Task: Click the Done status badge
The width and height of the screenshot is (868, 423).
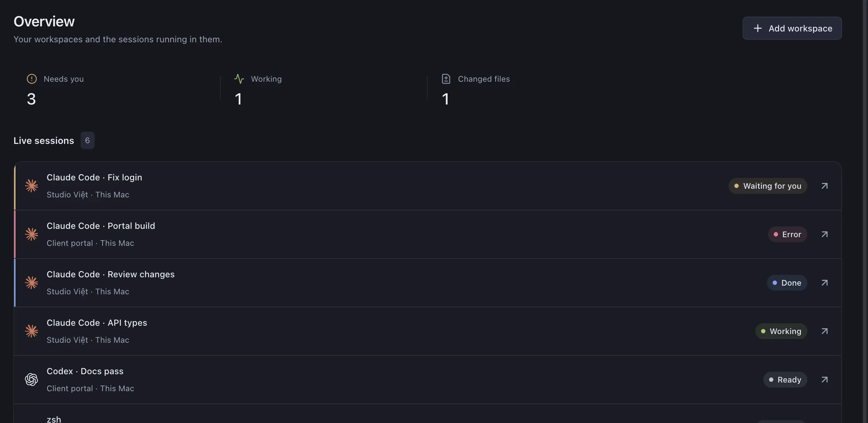Action: (x=787, y=283)
